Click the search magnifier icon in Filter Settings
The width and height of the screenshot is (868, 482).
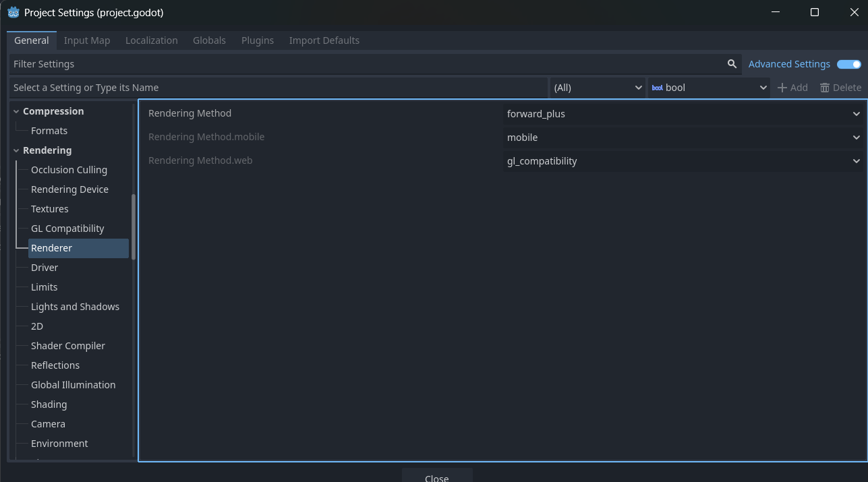[x=732, y=64]
